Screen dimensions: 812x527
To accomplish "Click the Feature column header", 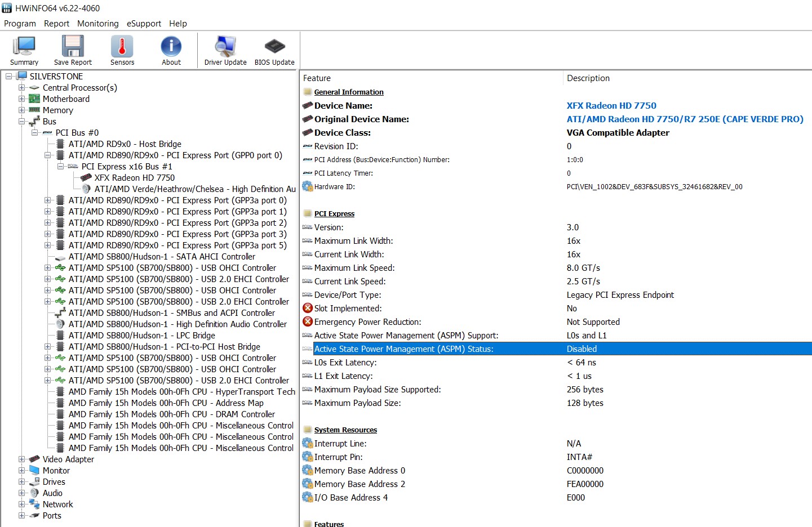I will pyautogui.click(x=431, y=78).
